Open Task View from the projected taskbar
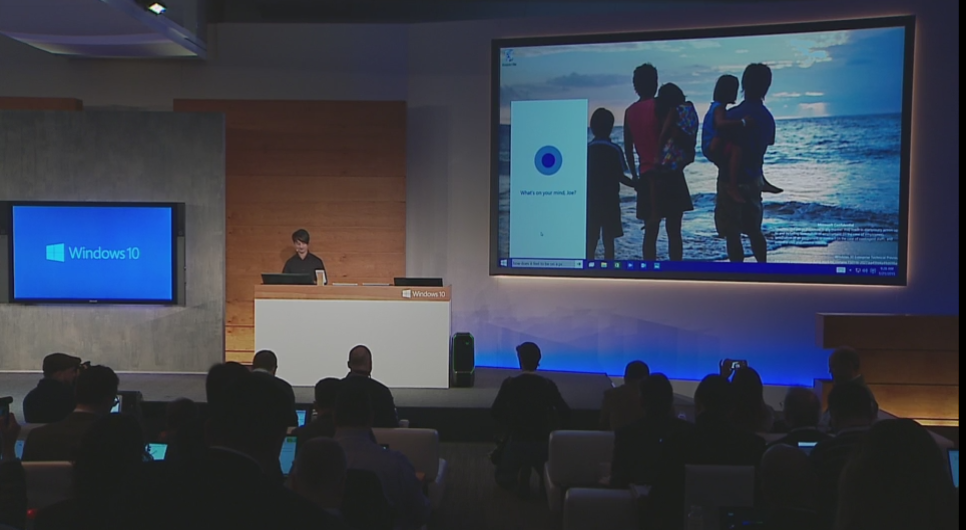Viewport: 966px width, 530px height. [591, 265]
